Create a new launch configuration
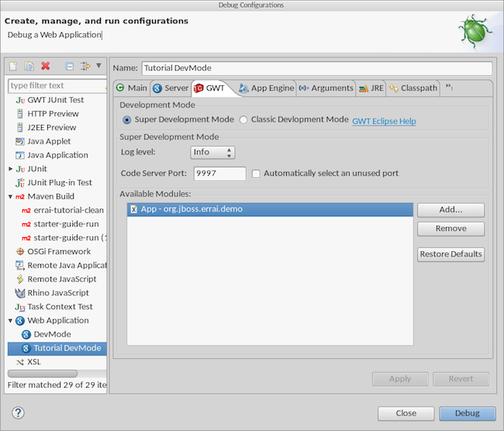Image resolution: width=504 pixels, height=431 pixels. pyautogui.click(x=13, y=66)
